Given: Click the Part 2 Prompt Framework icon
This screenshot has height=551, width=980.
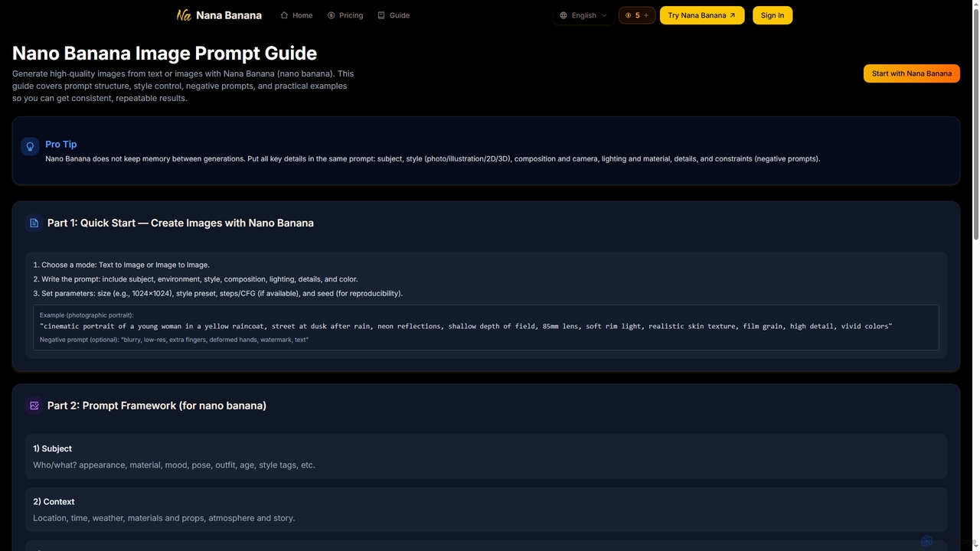Looking at the screenshot, I should pos(34,406).
